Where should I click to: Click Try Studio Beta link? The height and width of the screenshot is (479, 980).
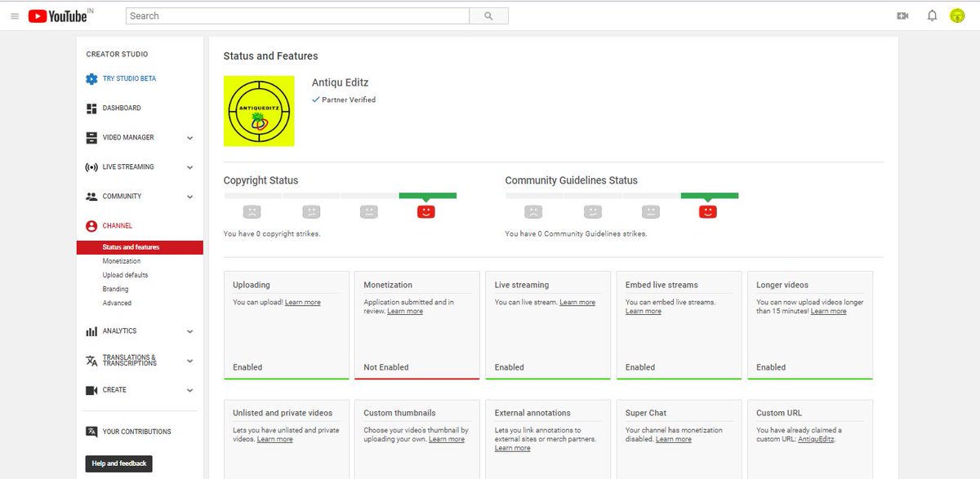tap(129, 79)
